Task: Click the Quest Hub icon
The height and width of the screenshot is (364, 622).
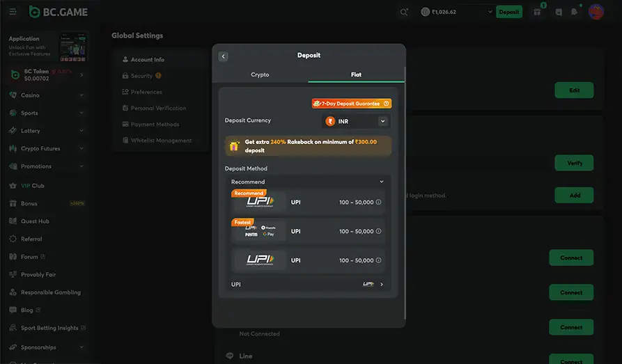Action: point(13,221)
